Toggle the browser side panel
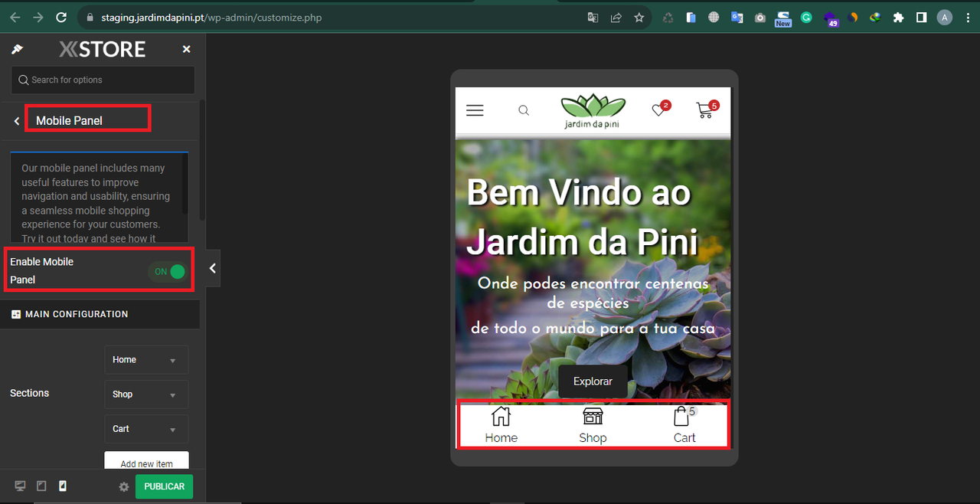Image resolution: width=980 pixels, height=504 pixels. point(921,17)
